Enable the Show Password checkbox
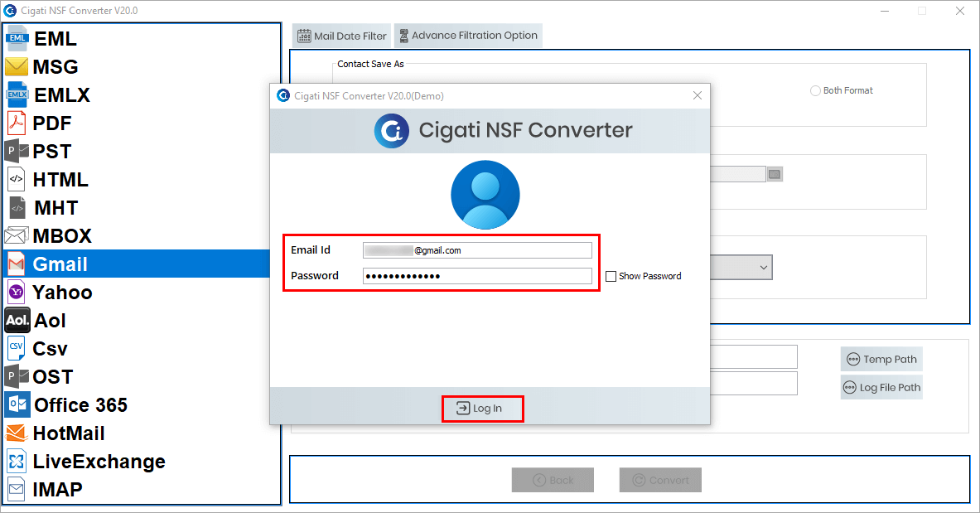 pyautogui.click(x=611, y=276)
